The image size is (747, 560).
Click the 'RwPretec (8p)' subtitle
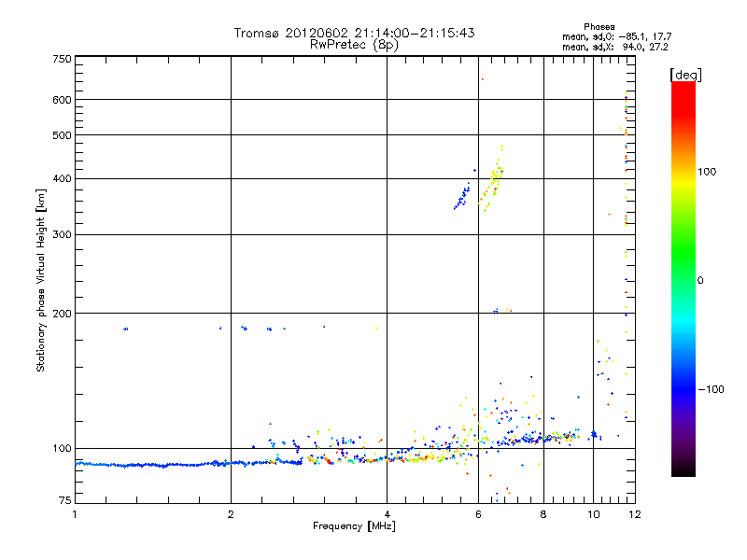[354, 45]
